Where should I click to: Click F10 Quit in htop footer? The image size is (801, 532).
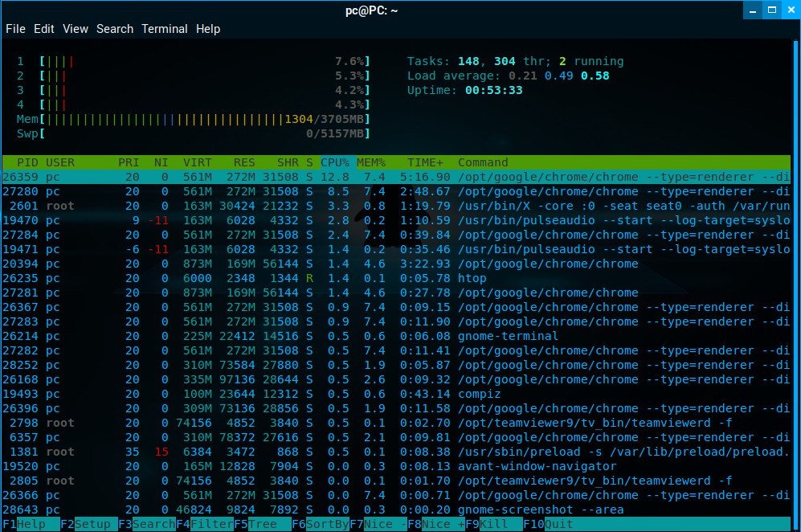[548, 524]
